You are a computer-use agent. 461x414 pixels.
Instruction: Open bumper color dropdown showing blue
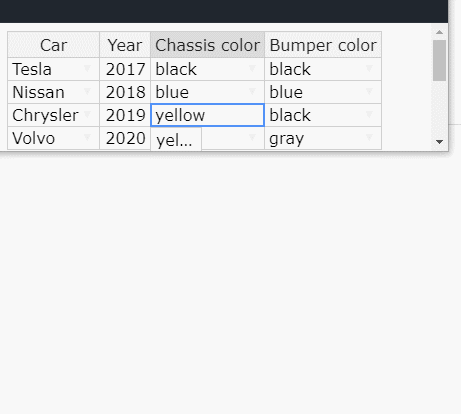point(369,91)
